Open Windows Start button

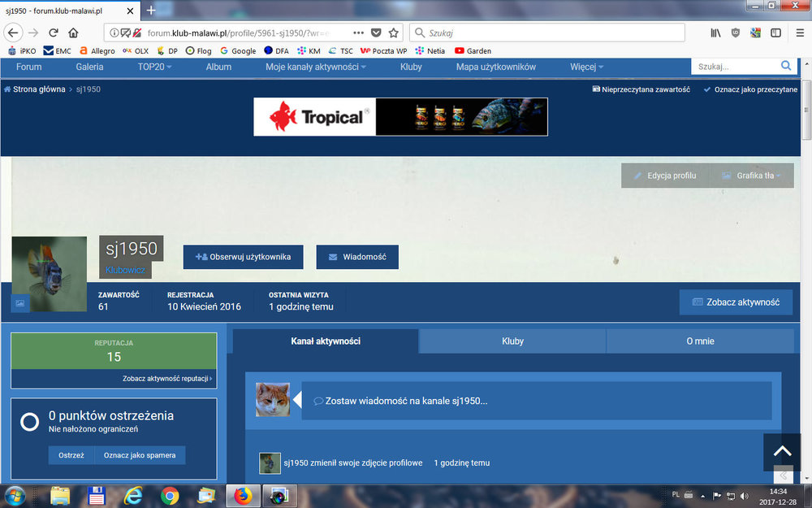(x=15, y=497)
